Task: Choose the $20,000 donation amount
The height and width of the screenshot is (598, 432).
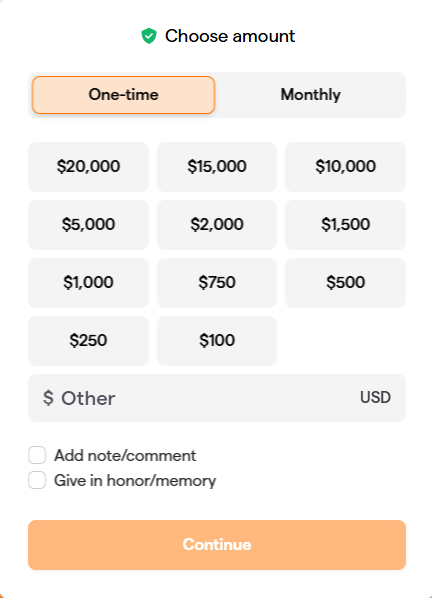Action: pyautogui.click(x=88, y=167)
